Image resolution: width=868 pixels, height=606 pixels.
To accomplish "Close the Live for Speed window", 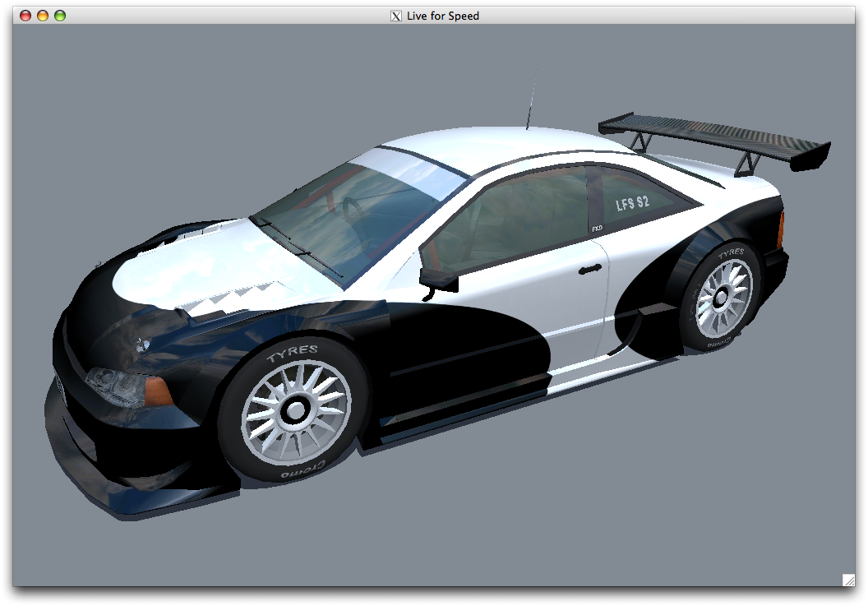I will 25,16.
